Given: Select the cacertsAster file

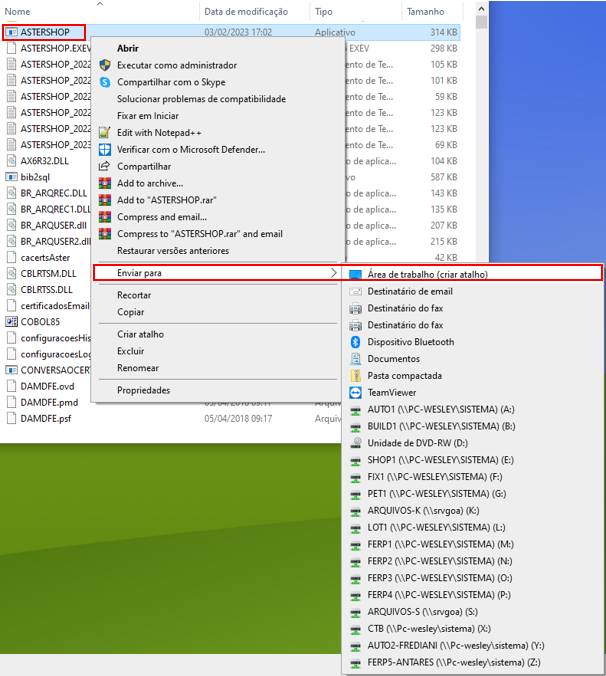Looking at the screenshot, I should (45, 257).
